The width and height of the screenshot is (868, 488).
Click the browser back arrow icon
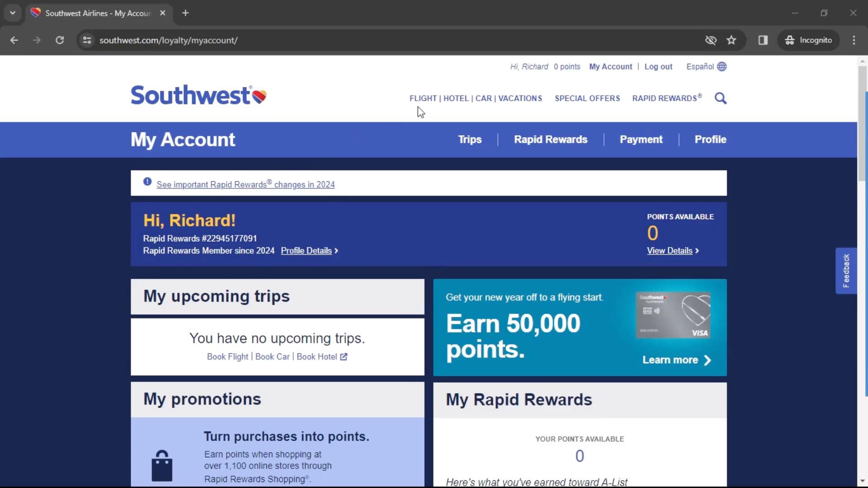[14, 40]
